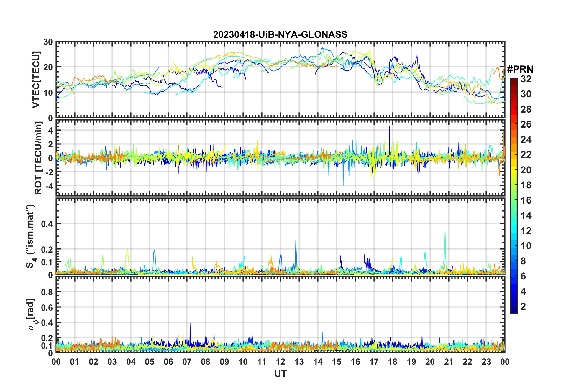The image size is (561, 392).
Task: Click the plot title 20230418-UiB-NYA-GLONASS
Action: coord(280,34)
